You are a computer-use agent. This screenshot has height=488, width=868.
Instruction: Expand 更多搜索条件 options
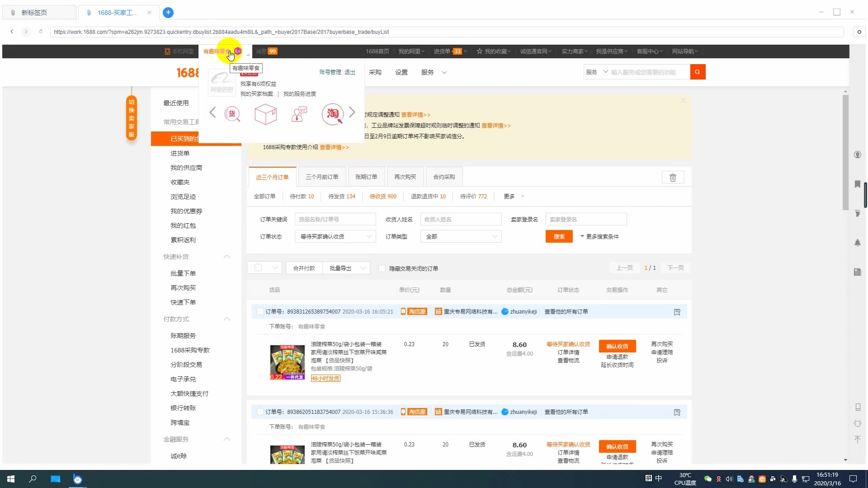599,236
